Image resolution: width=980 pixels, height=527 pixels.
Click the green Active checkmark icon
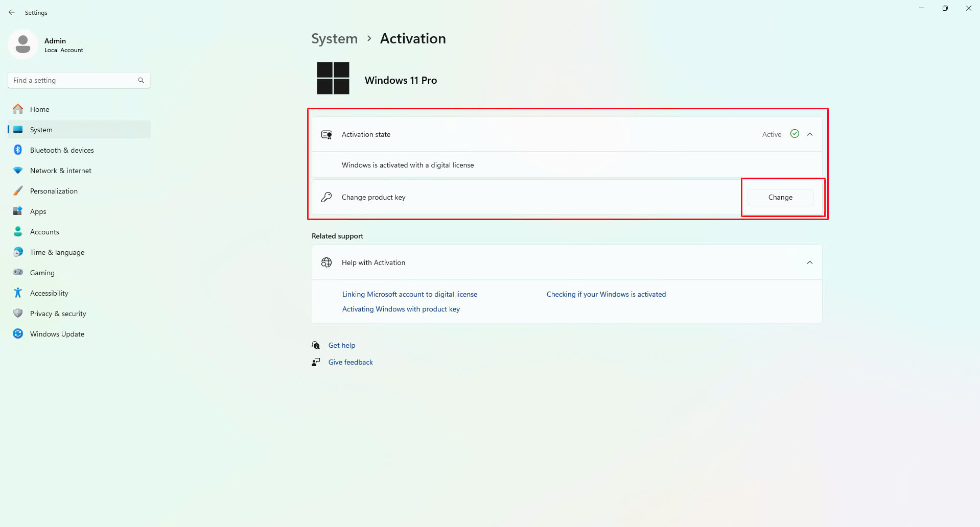click(x=795, y=134)
